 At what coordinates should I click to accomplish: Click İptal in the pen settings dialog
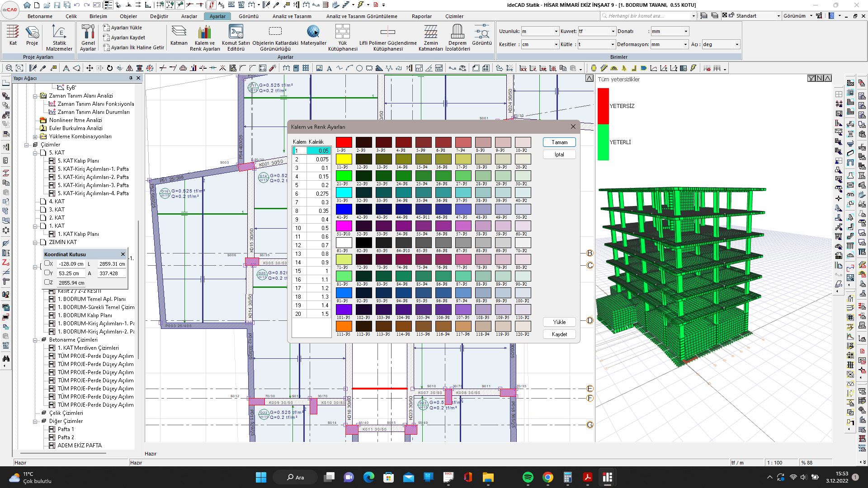click(x=559, y=155)
